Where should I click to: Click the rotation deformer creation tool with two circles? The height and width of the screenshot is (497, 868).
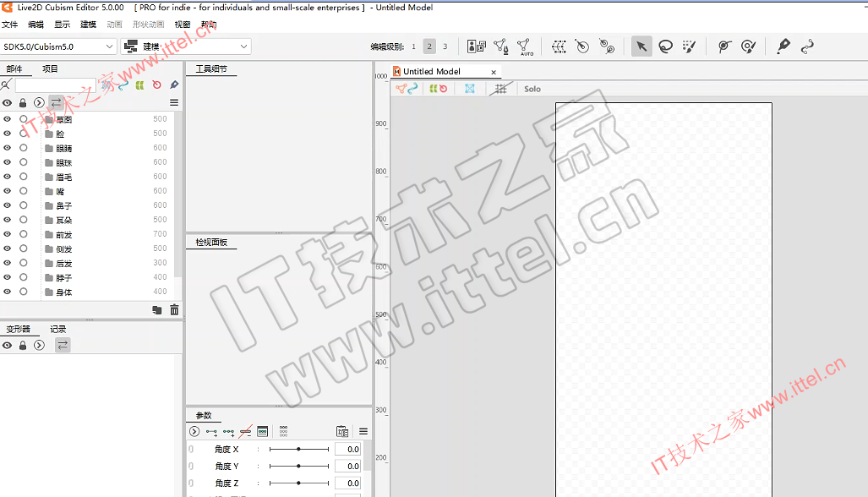607,46
